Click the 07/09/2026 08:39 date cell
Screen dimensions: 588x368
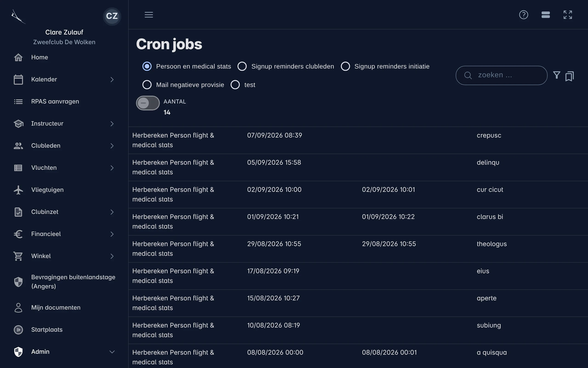coord(274,135)
